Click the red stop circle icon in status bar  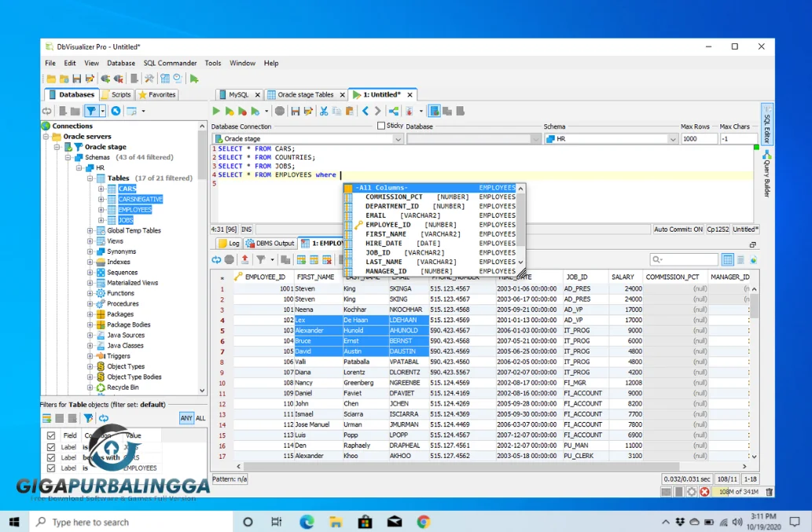[705, 492]
